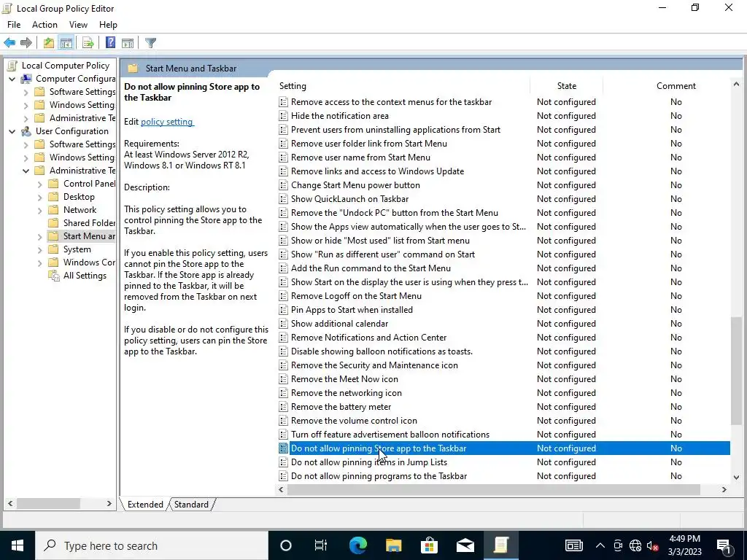
Task: Open File Explorer from the taskbar
Action: pos(393,545)
